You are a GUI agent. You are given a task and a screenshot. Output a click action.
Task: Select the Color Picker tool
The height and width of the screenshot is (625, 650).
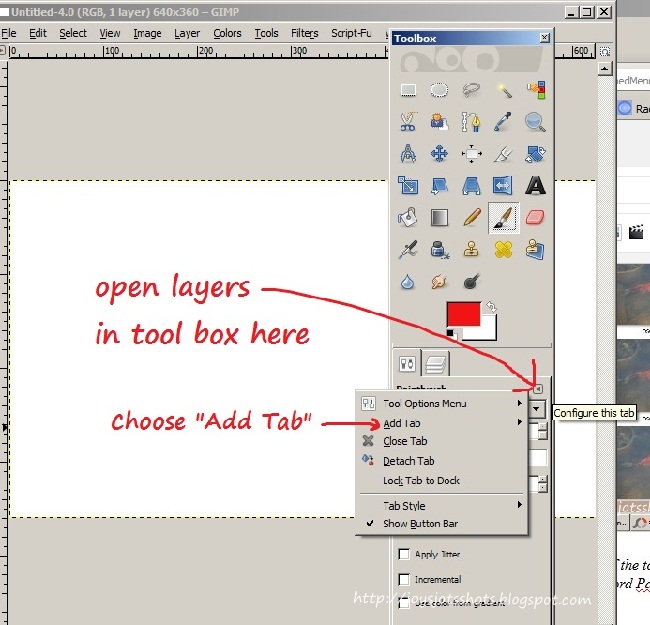pos(503,122)
